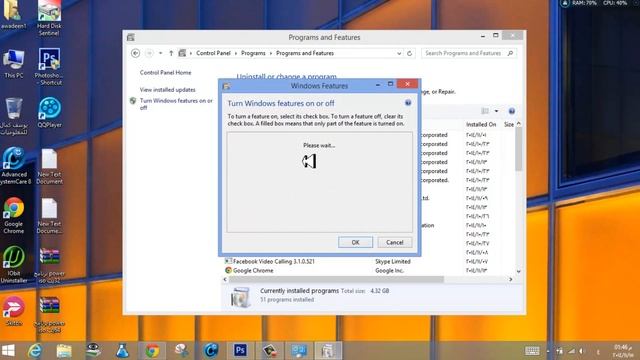Go back in Programs and Features window
Screen dimensions: 640x360
tap(136, 53)
